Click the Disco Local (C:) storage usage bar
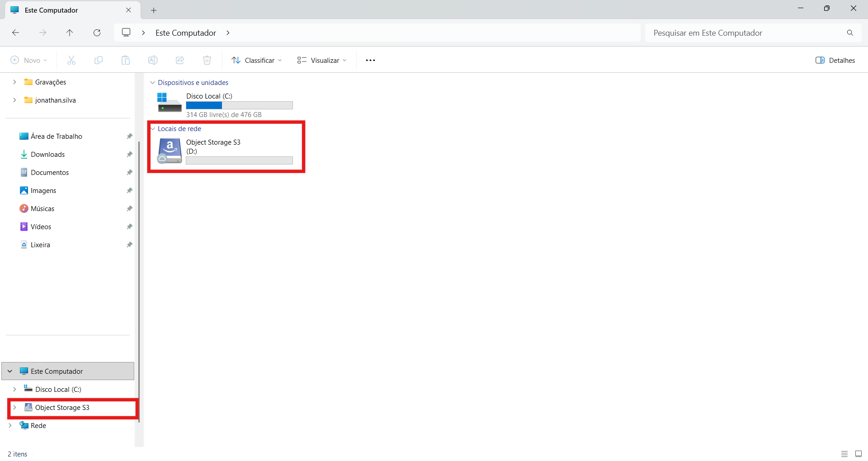The height and width of the screenshot is (461, 868). point(239,105)
